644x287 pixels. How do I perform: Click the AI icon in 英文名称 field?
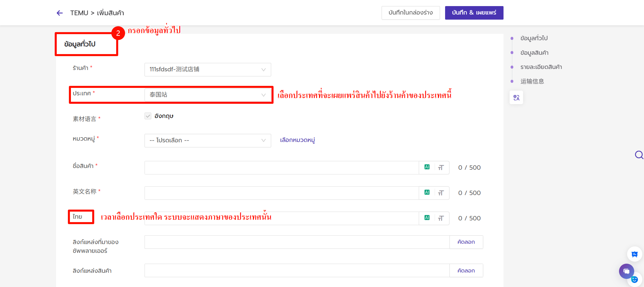click(x=427, y=192)
